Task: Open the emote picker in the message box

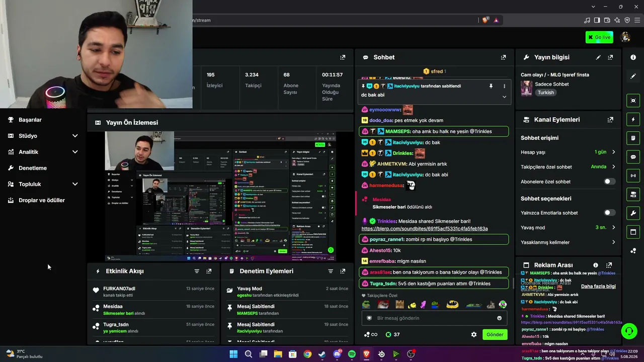Action: click(x=499, y=318)
